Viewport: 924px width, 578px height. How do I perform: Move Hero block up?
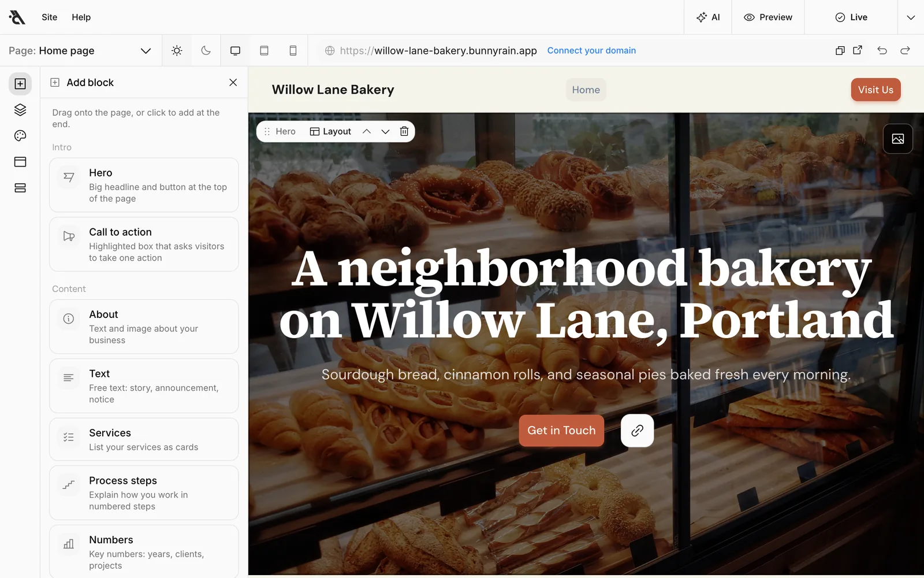(367, 132)
